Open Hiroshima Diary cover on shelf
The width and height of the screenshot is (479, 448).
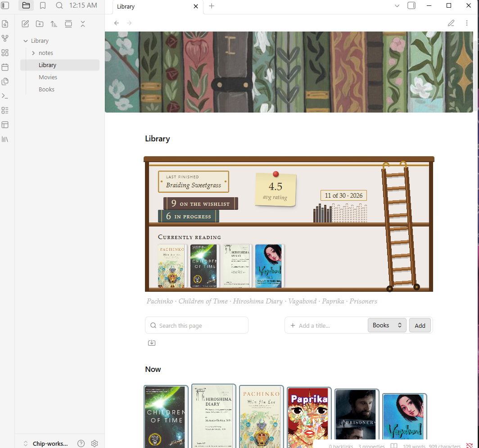tap(236, 266)
